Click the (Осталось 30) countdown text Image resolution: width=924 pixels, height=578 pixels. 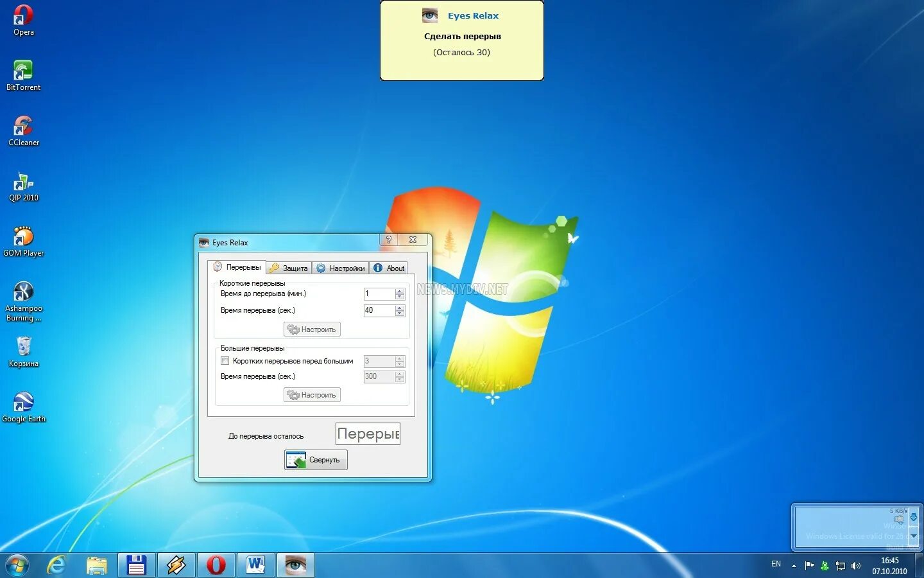[x=461, y=52]
